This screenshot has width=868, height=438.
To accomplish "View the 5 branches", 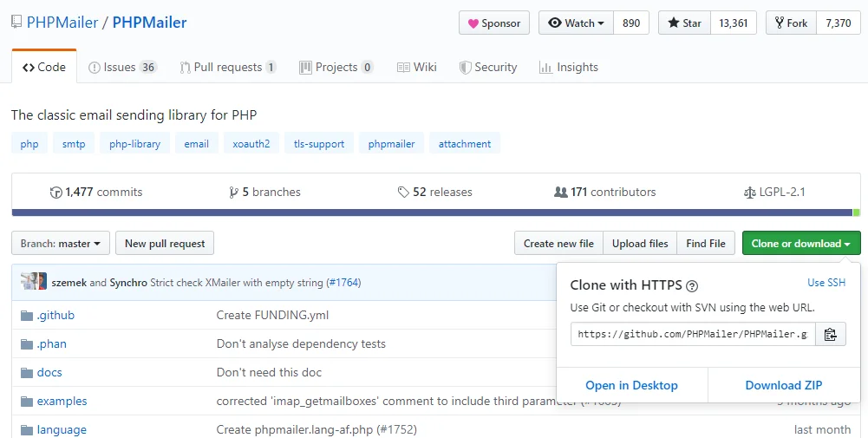I will 265,193.
